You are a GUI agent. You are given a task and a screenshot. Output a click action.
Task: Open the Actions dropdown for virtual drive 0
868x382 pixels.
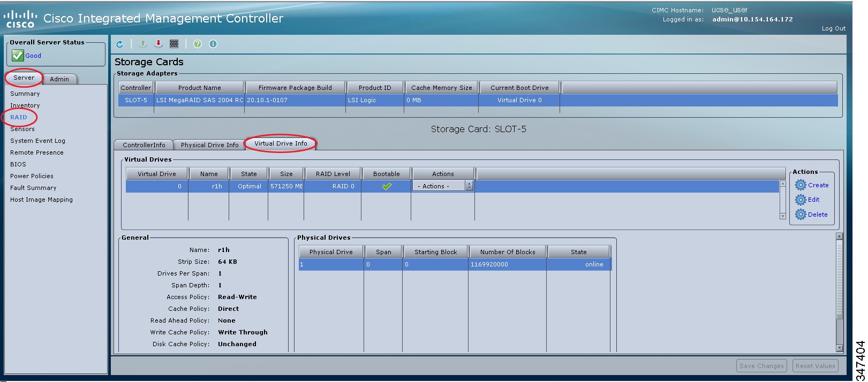443,186
